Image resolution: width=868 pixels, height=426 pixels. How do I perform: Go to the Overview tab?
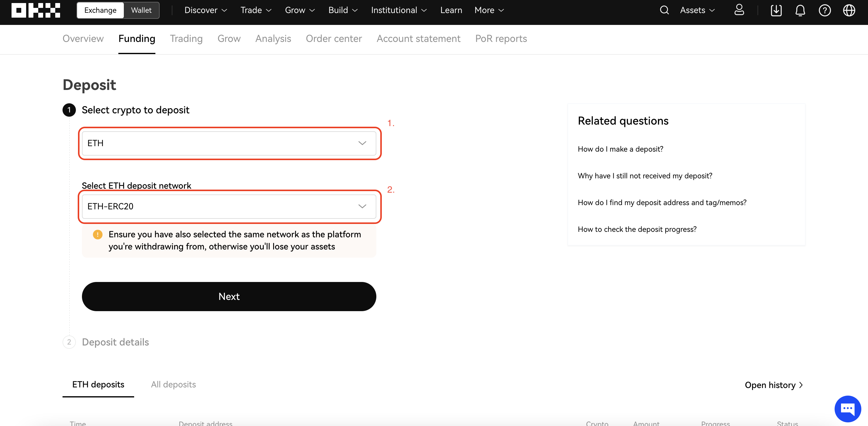point(83,39)
